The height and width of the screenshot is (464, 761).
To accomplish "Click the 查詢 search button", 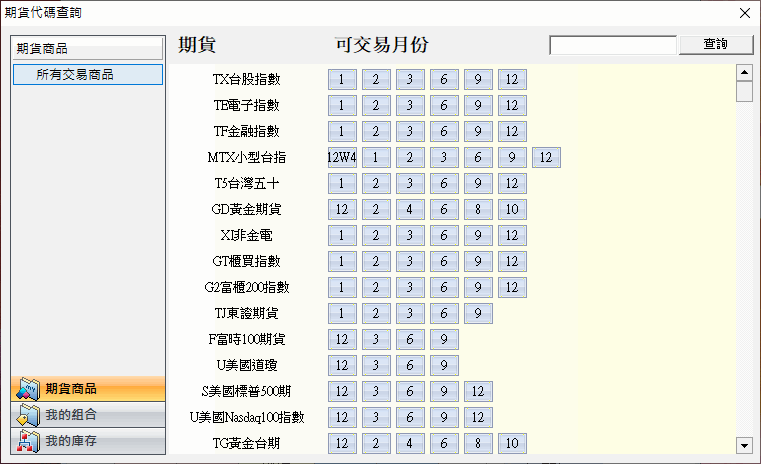I will [x=715, y=45].
